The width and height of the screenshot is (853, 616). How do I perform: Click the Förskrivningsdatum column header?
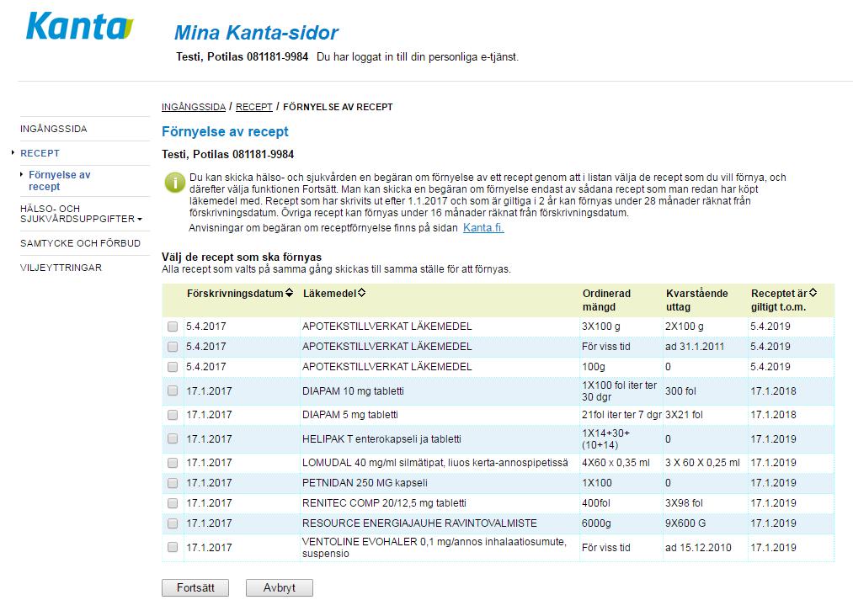click(235, 293)
